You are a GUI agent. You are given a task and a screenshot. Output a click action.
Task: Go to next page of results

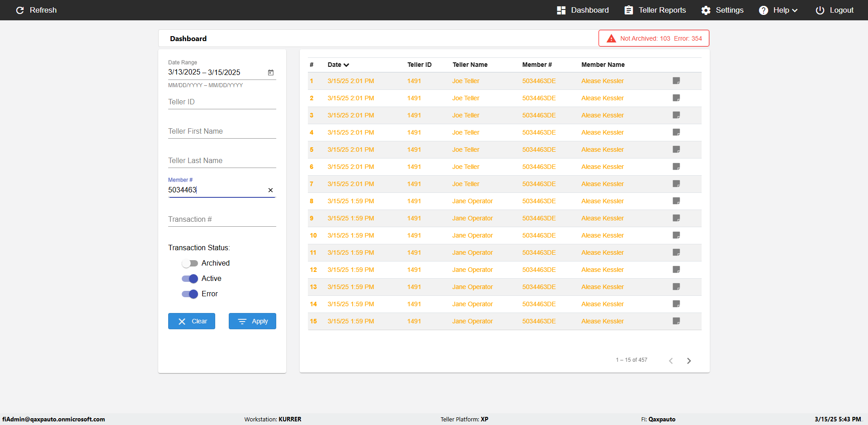(689, 360)
